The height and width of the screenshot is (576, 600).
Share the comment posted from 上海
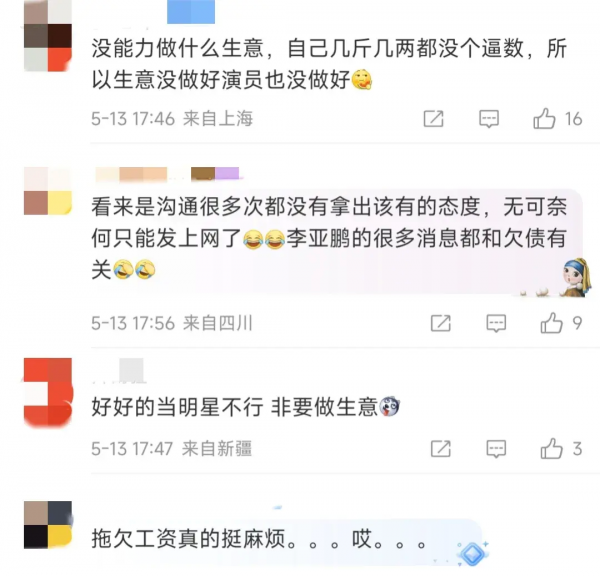coord(434,119)
